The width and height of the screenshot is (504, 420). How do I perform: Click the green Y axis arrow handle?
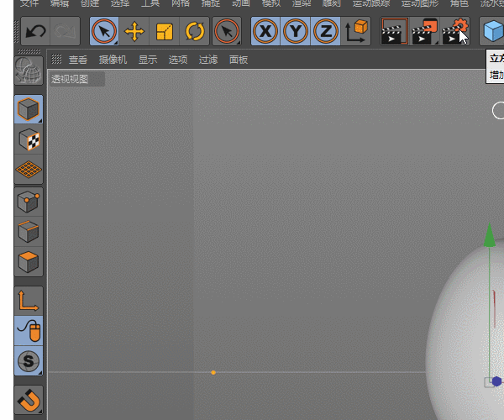pyautogui.click(x=489, y=235)
